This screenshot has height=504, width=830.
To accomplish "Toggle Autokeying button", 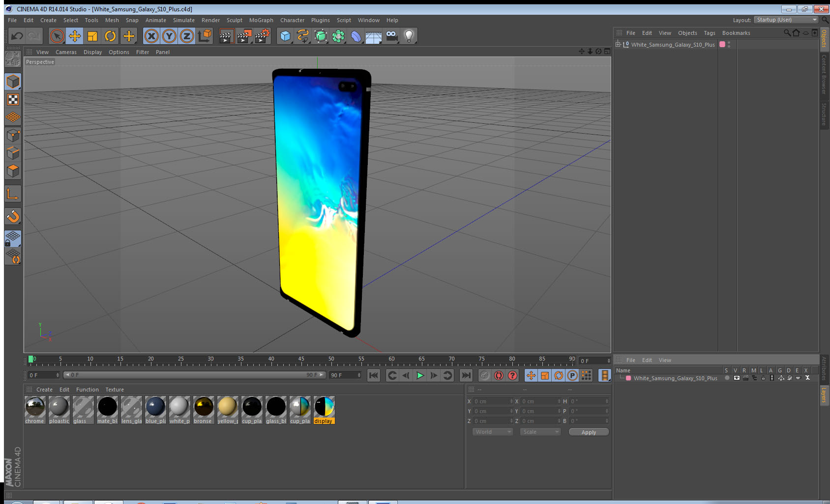I will click(499, 375).
